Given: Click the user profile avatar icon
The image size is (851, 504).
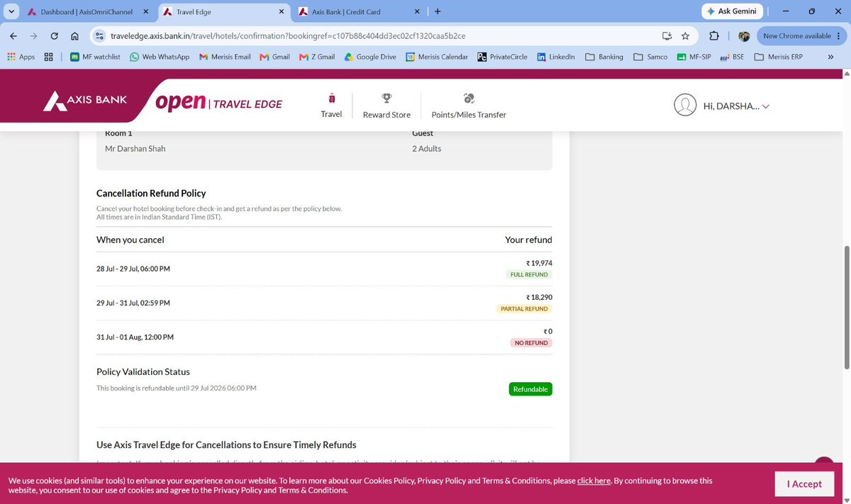Looking at the screenshot, I should (685, 105).
